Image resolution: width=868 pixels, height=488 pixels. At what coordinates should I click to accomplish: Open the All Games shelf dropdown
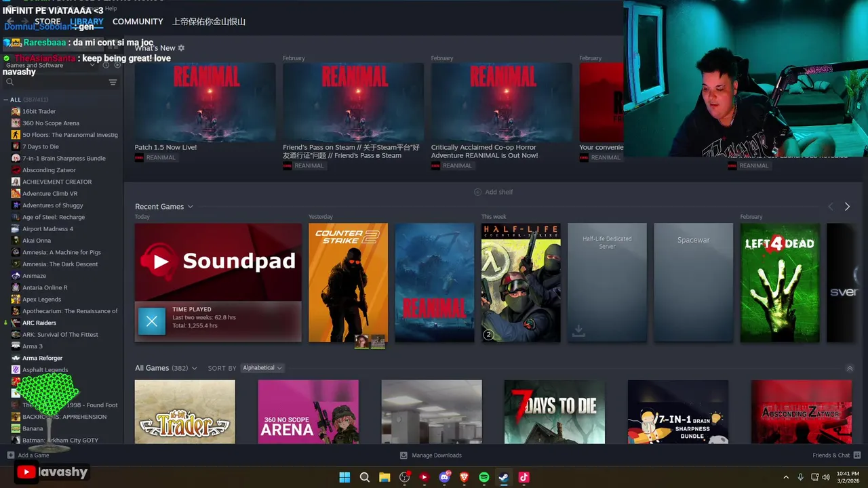195,368
